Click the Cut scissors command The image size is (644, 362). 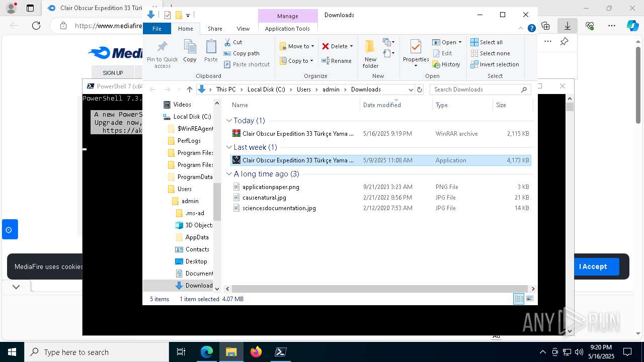(x=233, y=42)
